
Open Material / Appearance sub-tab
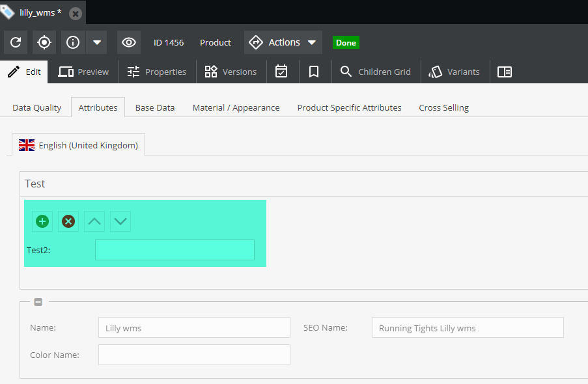pyautogui.click(x=236, y=107)
